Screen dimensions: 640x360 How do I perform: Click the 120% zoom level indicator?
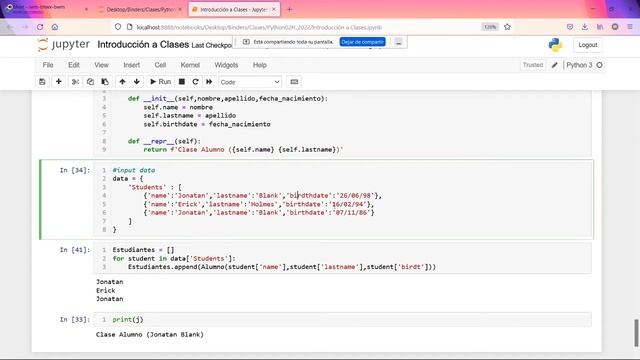[x=490, y=27]
